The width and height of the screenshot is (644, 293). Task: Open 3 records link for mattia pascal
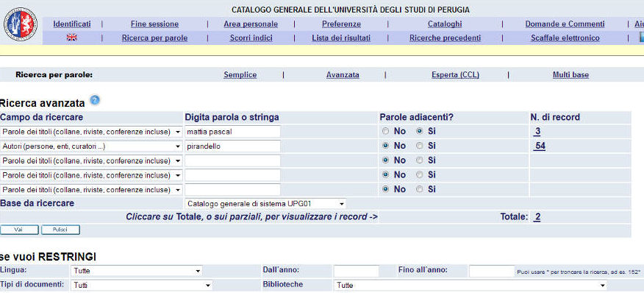pyautogui.click(x=537, y=132)
